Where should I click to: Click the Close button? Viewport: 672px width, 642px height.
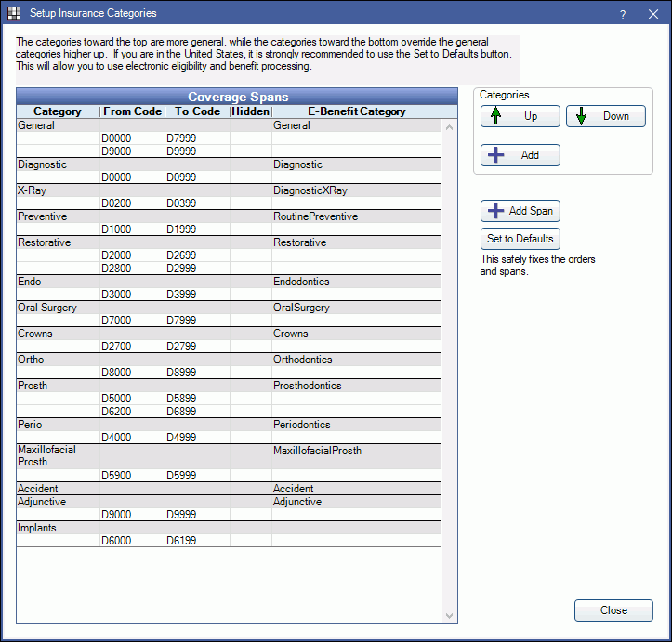click(x=613, y=609)
